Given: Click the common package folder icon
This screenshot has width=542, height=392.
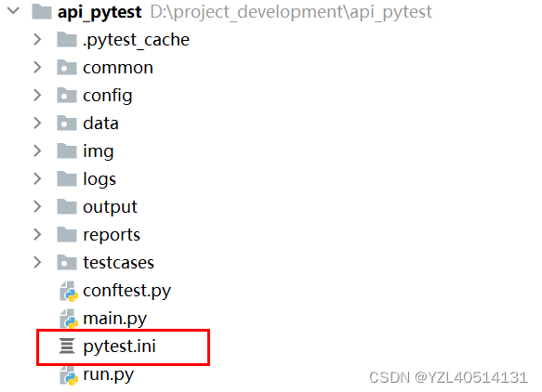Looking at the screenshot, I should (x=67, y=67).
